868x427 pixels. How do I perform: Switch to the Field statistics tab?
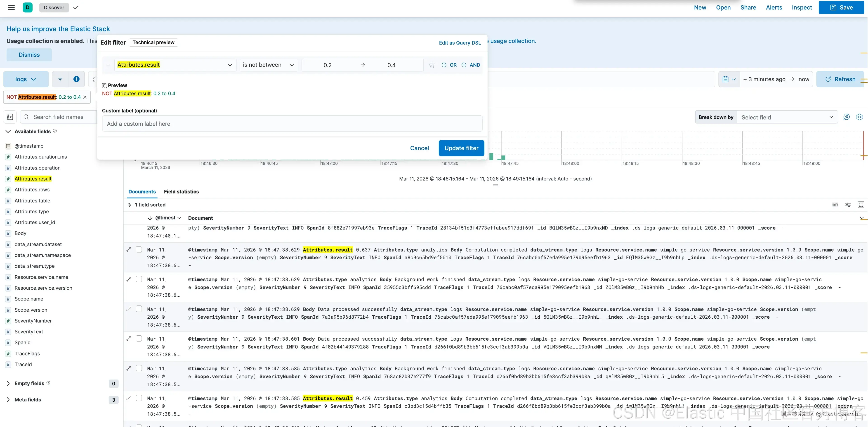(x=181, y=192)
